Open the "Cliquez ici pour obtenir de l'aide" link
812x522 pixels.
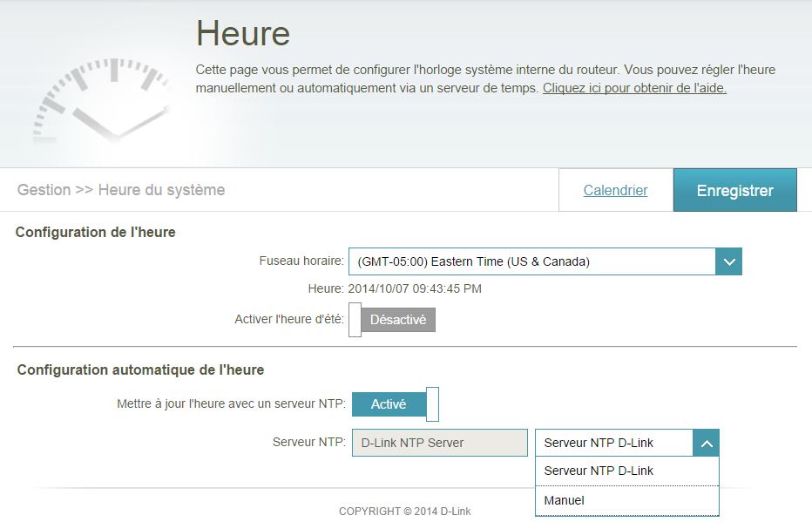tap(634, 88)
